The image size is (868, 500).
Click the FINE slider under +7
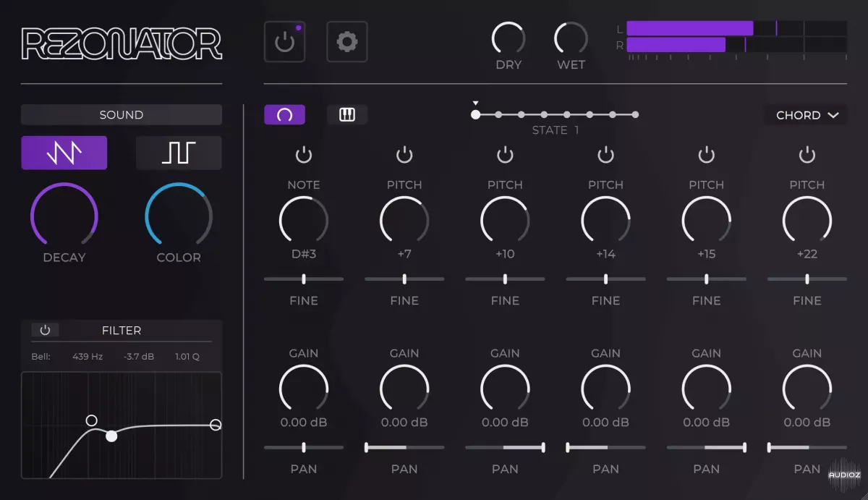(x=404, y=279)
